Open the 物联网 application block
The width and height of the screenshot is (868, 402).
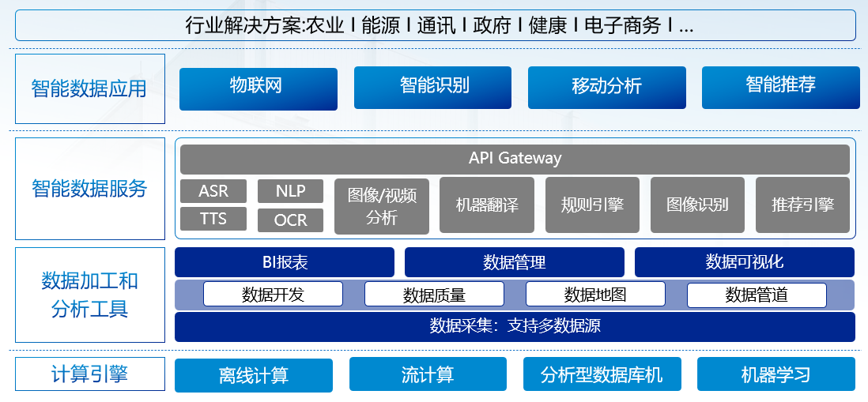click(x=259, y=89)
